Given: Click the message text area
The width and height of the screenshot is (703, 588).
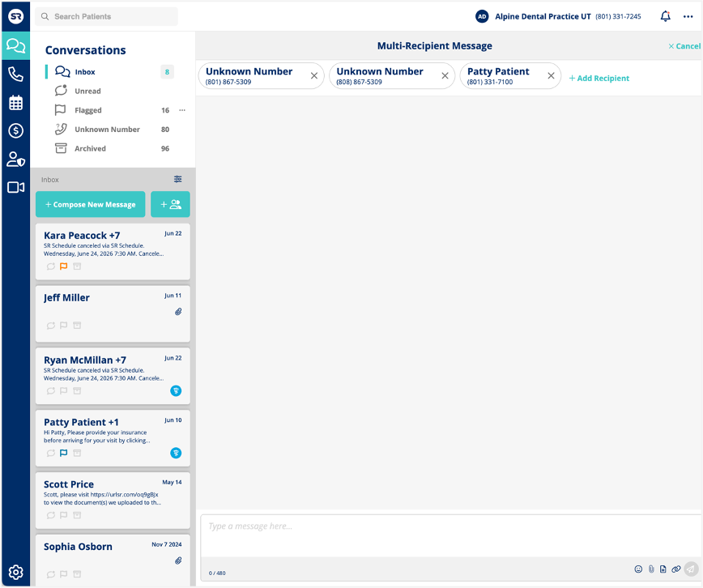Looking at the screenshot, I should (x=450, y=535).
